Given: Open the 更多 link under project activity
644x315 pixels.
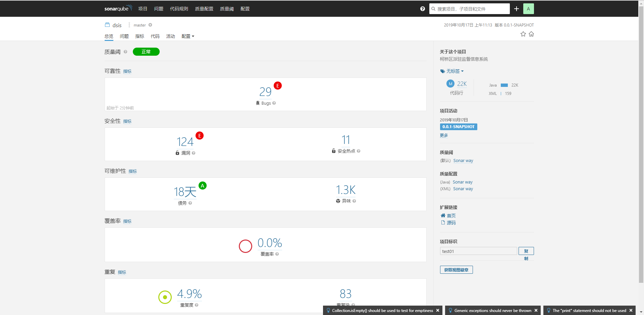Looking at the screenshot, I should click(x=444, y=135).
